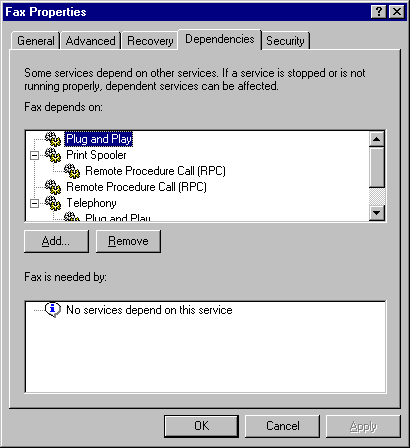Click the dependency list scroll-up arrow
This screenshot has width=410, height=448.
[x=377, y=139]
